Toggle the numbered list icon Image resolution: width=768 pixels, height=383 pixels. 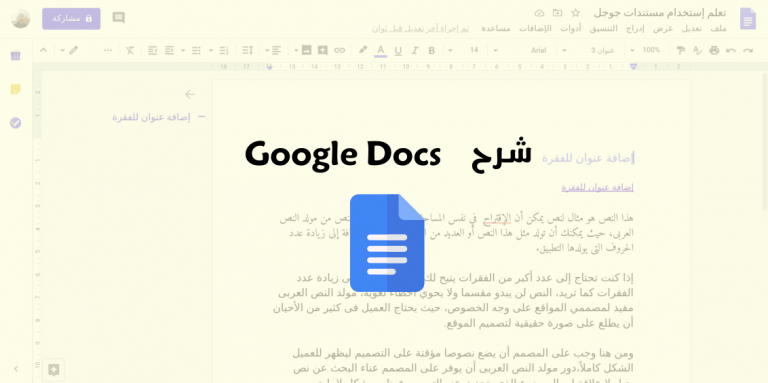tap(224, 50)
